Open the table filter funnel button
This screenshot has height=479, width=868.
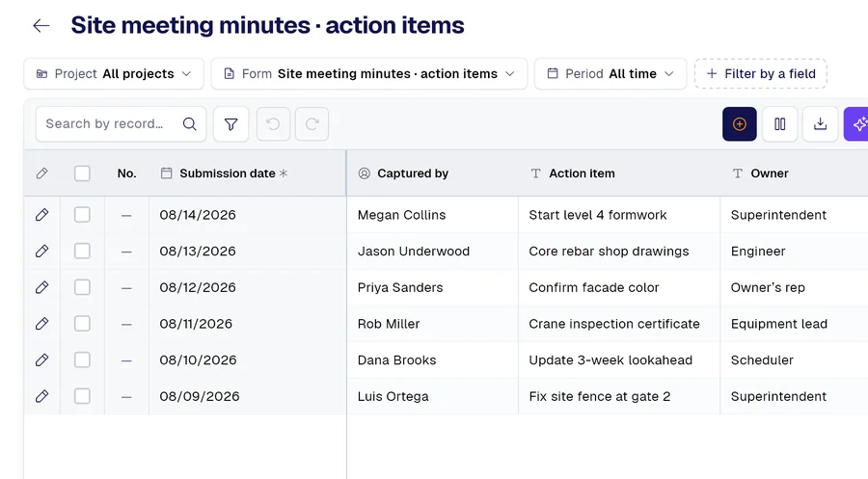231,124
